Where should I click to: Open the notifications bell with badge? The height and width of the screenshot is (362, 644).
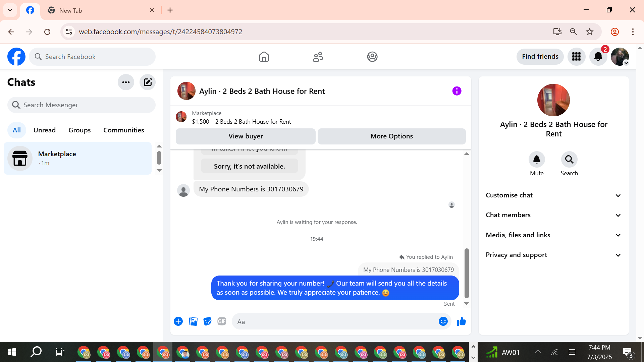pyautogui.click(x=598, y=57)
